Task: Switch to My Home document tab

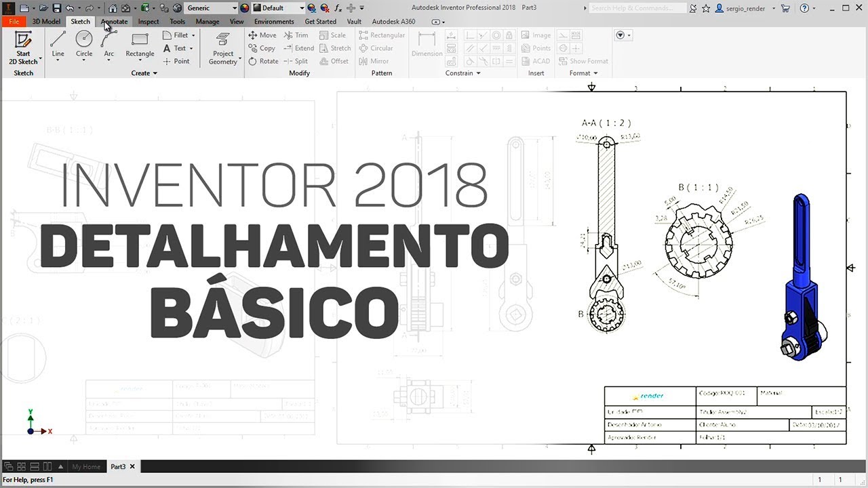Action: point(86,466)
